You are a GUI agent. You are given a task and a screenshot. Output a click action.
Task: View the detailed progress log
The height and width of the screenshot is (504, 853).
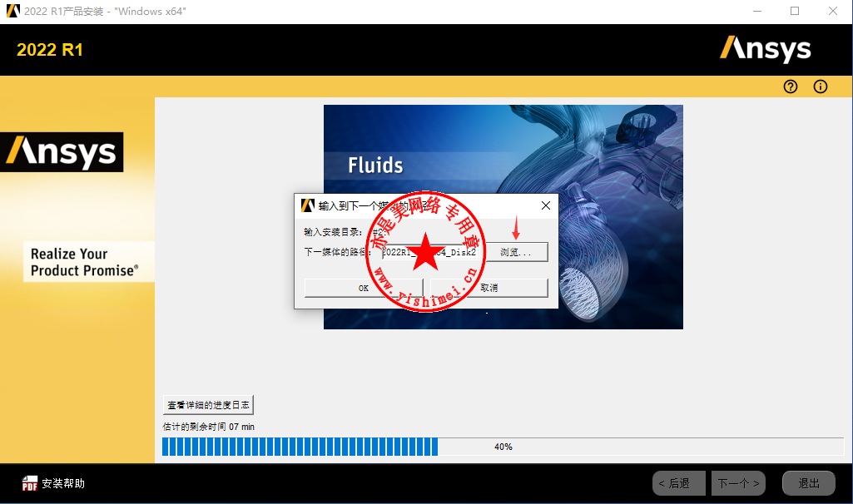(208, 405)
